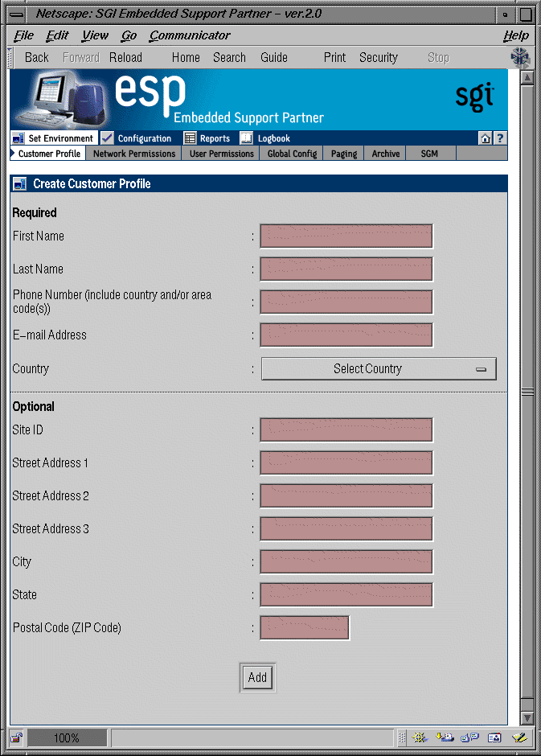The width and height of the screenshot is (541, 756).
Task: Click the 100% progress indicator in status bar
Action: pos(67,738)
